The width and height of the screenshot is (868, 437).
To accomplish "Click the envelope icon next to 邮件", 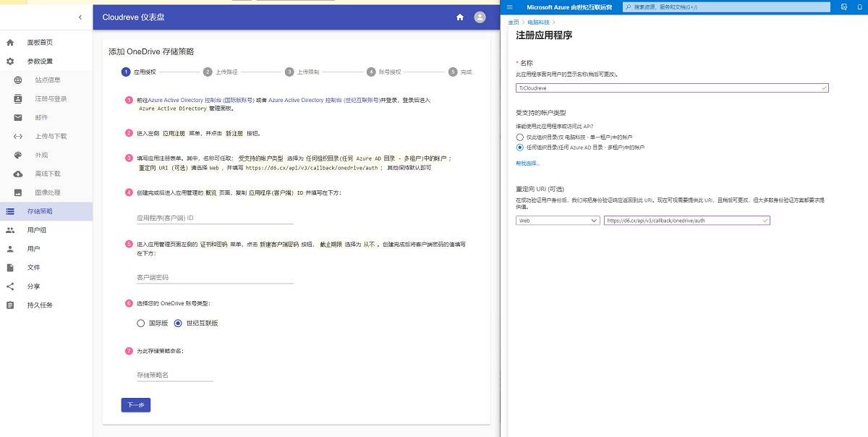I will 19,117.
